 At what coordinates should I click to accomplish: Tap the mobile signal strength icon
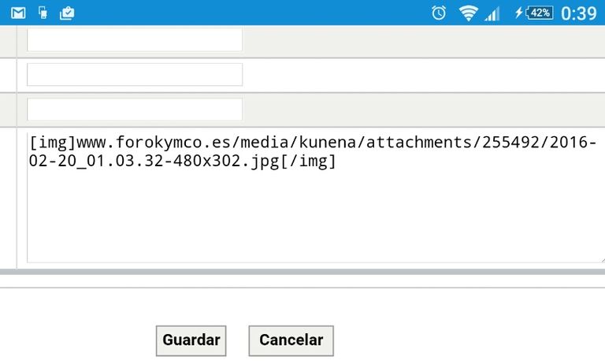(492, 13)
